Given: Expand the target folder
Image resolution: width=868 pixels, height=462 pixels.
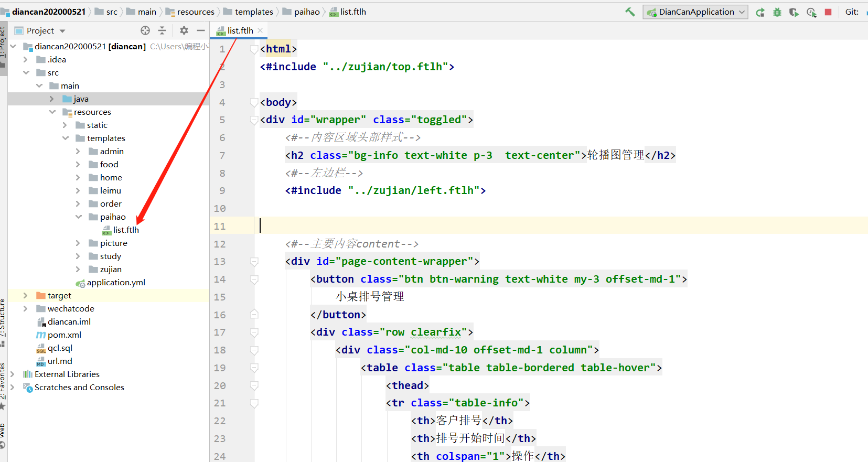Looking at the screenshot, I should pos(25,295).
